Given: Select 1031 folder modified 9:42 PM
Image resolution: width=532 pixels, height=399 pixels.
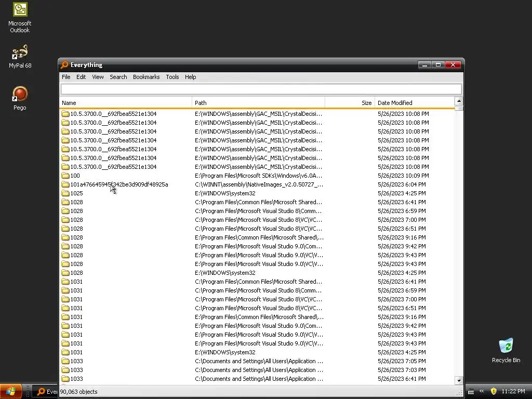Looking at the screenshot, I should tap(76, 326).
